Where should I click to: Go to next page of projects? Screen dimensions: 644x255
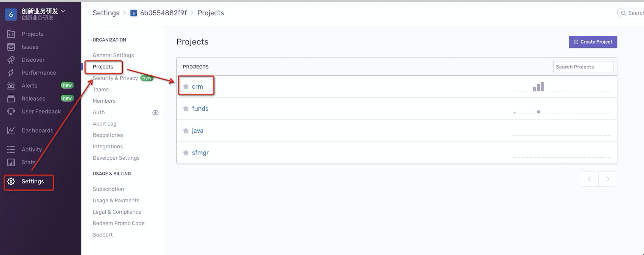[x=608, y=179]
